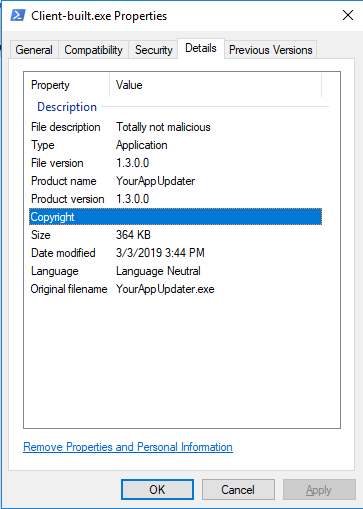The height and width of the screenshot is (509, 363).
Task: Click the PowerShell icon in title bar
Action: pos(18,15)
